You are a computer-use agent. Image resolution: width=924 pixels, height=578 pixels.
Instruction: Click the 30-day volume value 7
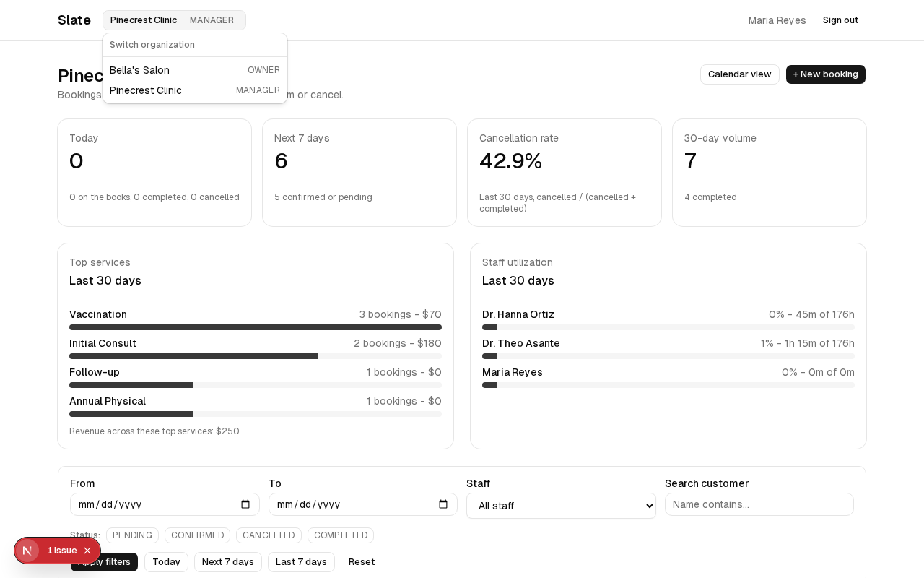(690, 160)
